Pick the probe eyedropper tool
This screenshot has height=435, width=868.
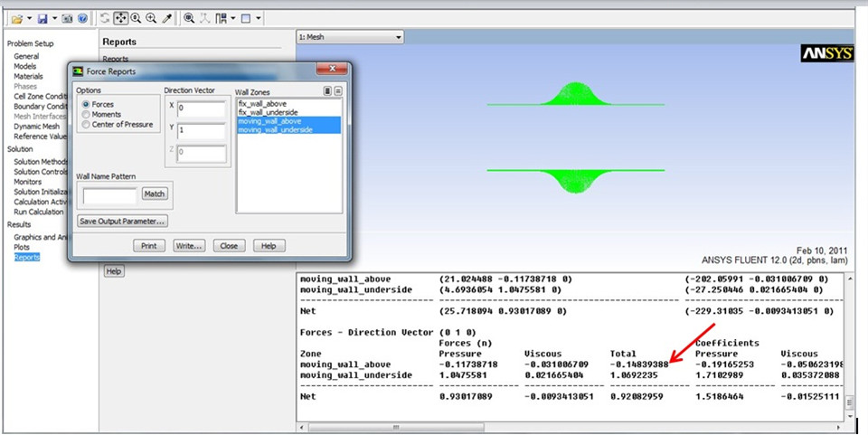click(166, 18)
